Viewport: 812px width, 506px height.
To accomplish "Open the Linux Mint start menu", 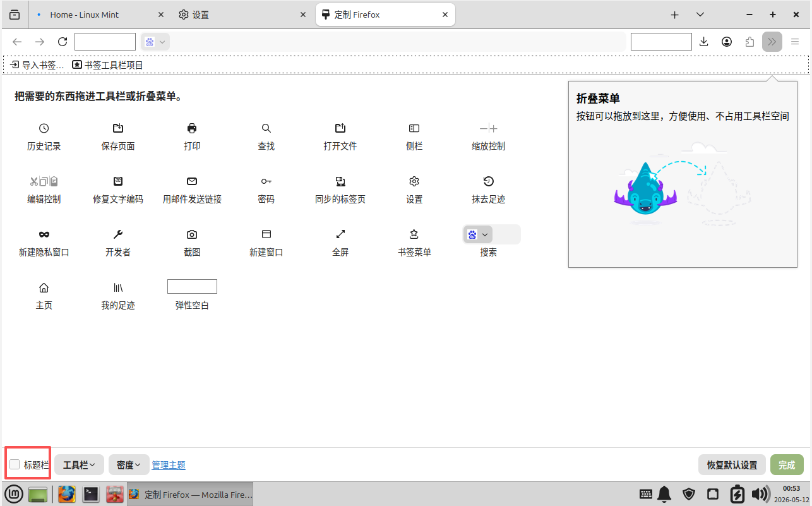I will (15, 494).
